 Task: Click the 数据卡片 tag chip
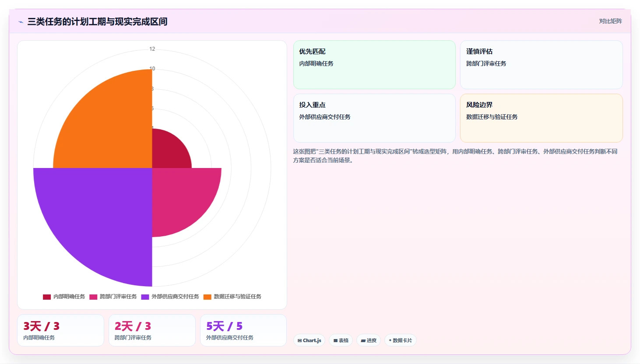[x=401, y=340]
